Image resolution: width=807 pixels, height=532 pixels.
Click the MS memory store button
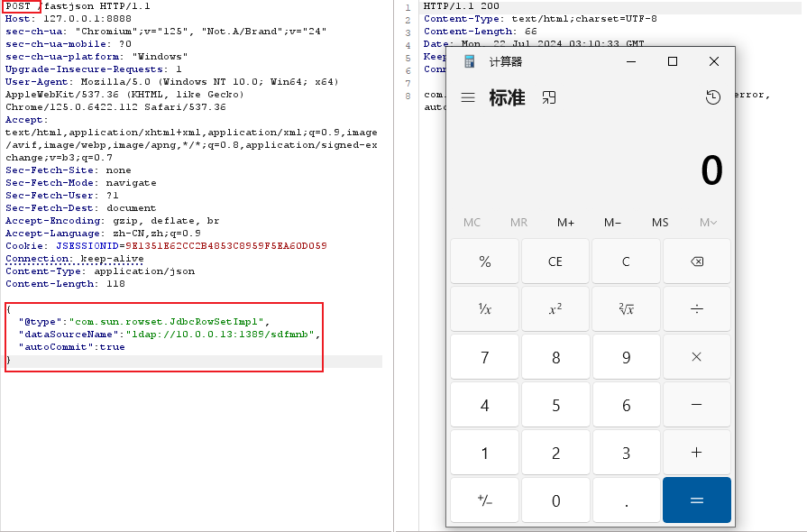tap(660, 222)
